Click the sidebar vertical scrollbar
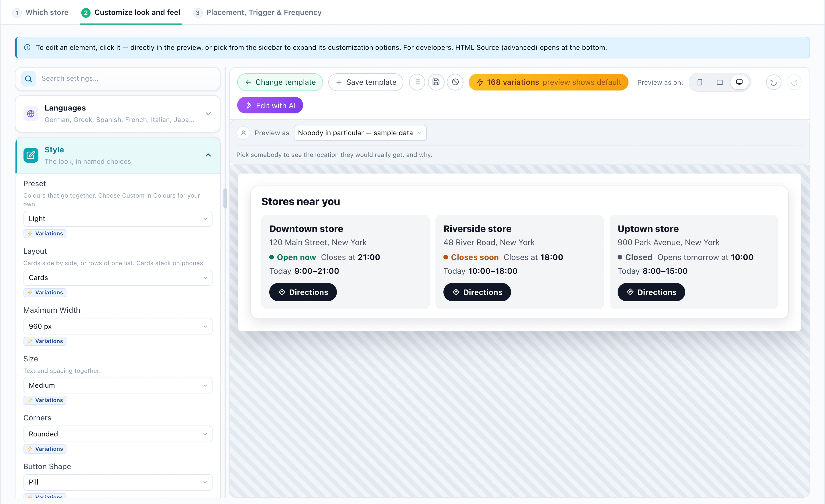The image size is (825, 504). (225, 198)
